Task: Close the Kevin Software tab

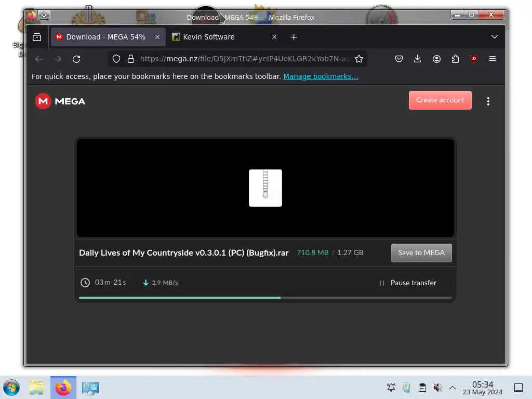Action: [274, 37]
